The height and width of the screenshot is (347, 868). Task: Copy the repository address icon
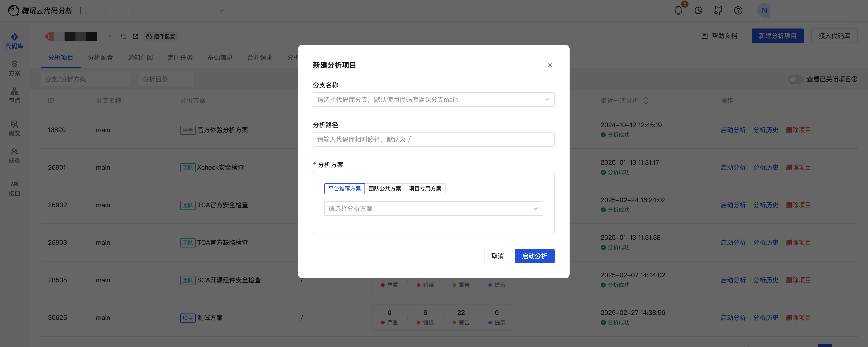pyautogui.click(x=123, y=36)
